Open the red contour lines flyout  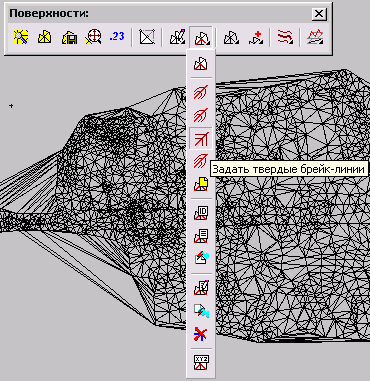click(x=285, y=37)
